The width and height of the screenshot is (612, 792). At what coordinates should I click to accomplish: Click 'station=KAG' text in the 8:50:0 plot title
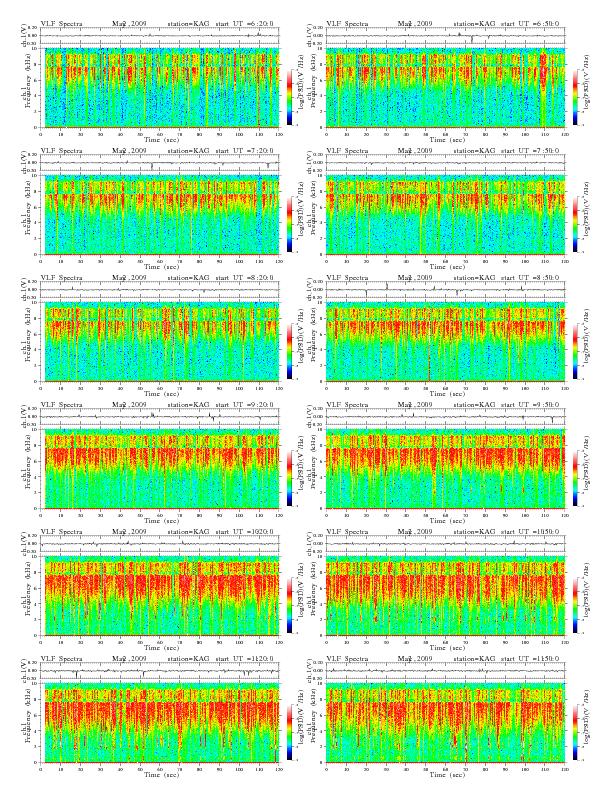[x=475, y=278]
